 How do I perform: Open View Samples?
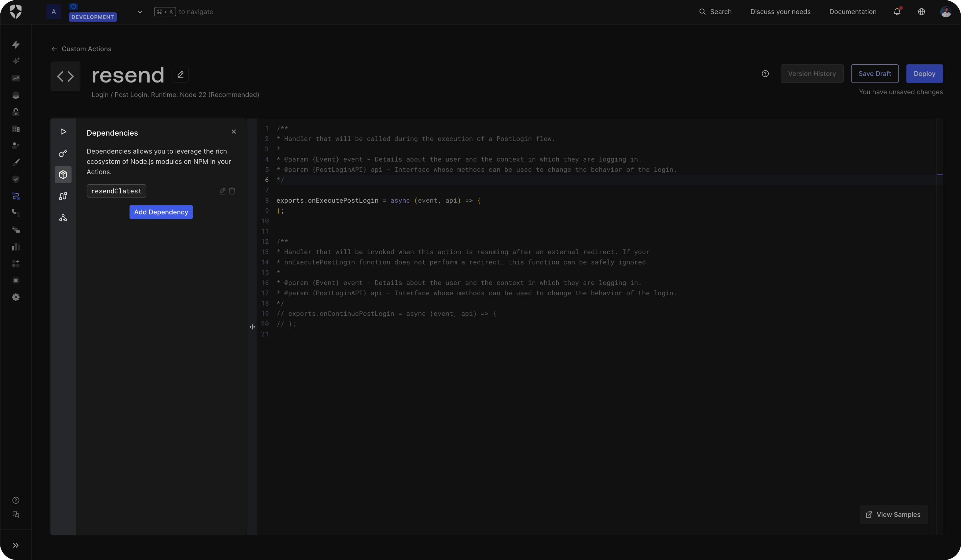893,515
